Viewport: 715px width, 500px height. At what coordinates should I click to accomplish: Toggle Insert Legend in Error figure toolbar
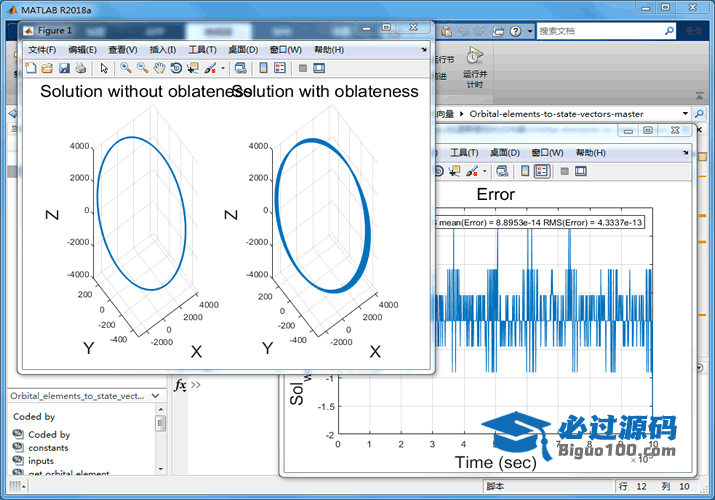tap(542, 171)
